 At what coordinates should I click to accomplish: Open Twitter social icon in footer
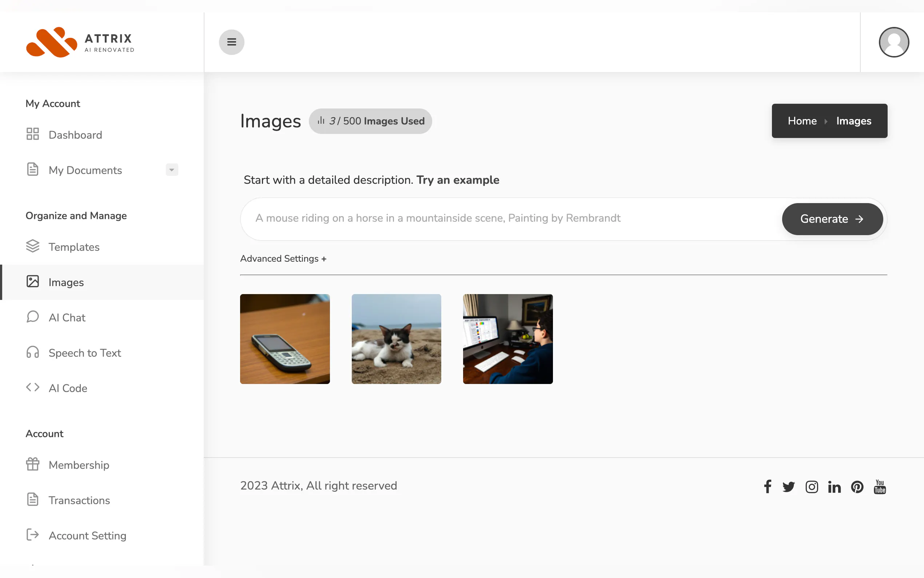point(788,487)
